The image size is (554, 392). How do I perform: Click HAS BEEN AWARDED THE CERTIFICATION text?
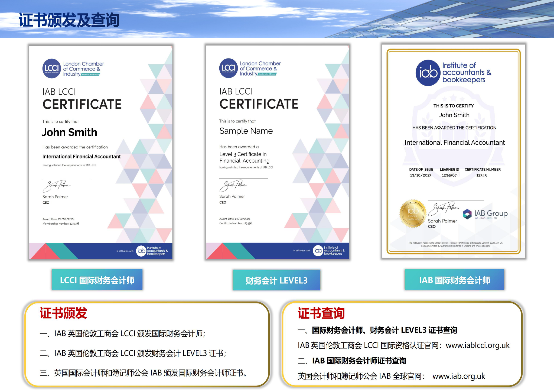[x=454, y=128]
